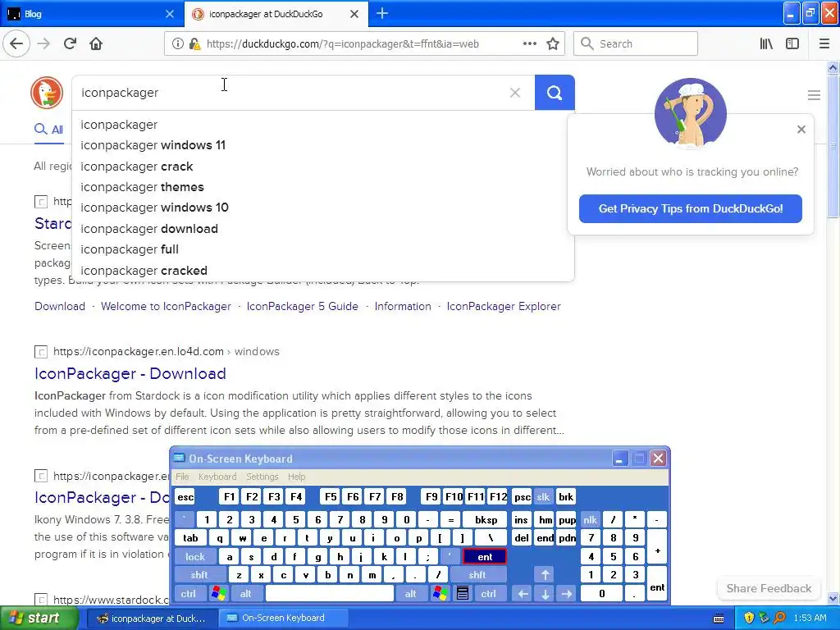Click scrollbar down arrow at page bottom

coord(833,598)
